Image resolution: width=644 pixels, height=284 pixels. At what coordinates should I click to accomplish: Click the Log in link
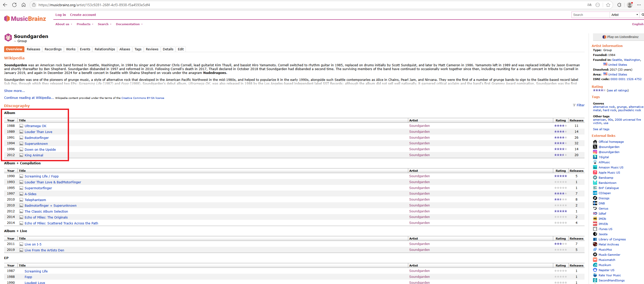tap(61, 15)
